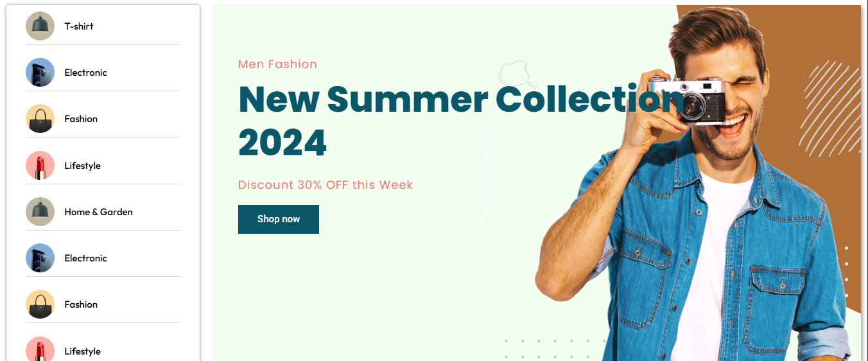The width and height of the screenshot is (868, 361).
Task: Select the phone icon just below Home & Garden
Action: tap(40, 258)
